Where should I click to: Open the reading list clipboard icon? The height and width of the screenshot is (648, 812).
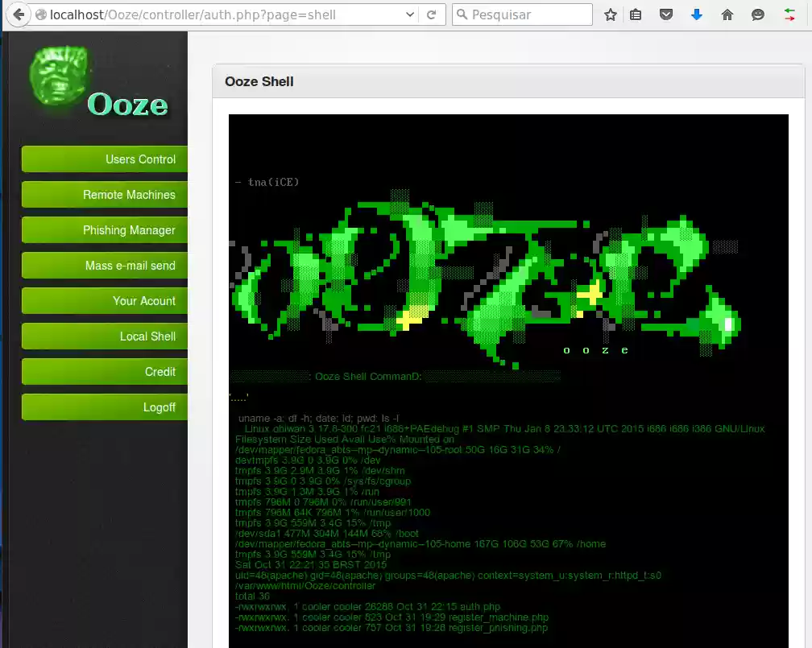point(636,14)
